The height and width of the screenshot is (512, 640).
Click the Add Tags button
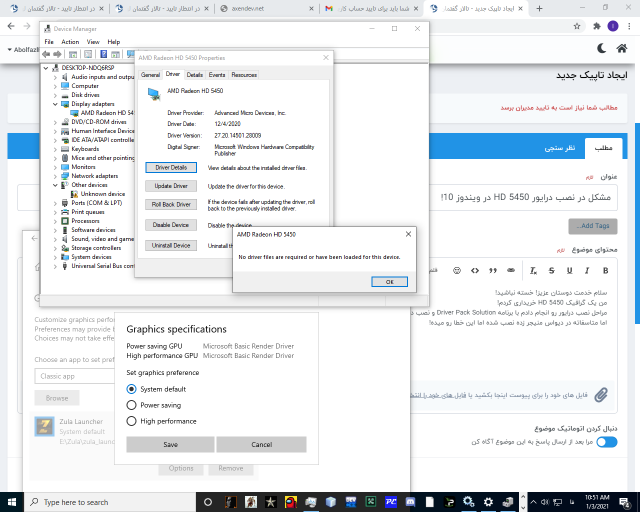coord(593,226)
